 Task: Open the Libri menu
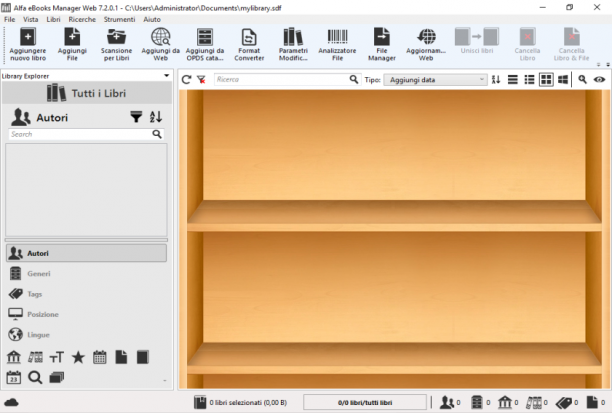(53, 19)
